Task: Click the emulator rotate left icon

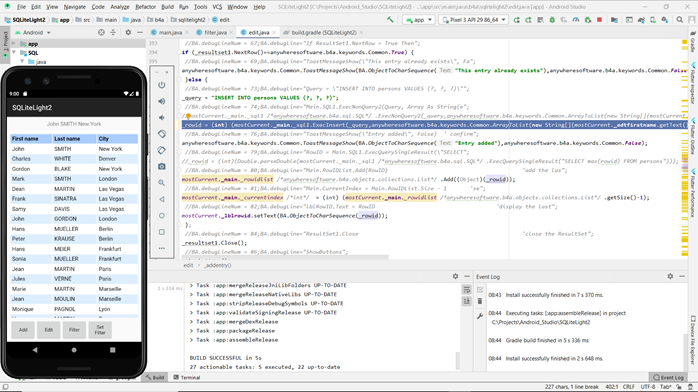Action: point(162,134)
